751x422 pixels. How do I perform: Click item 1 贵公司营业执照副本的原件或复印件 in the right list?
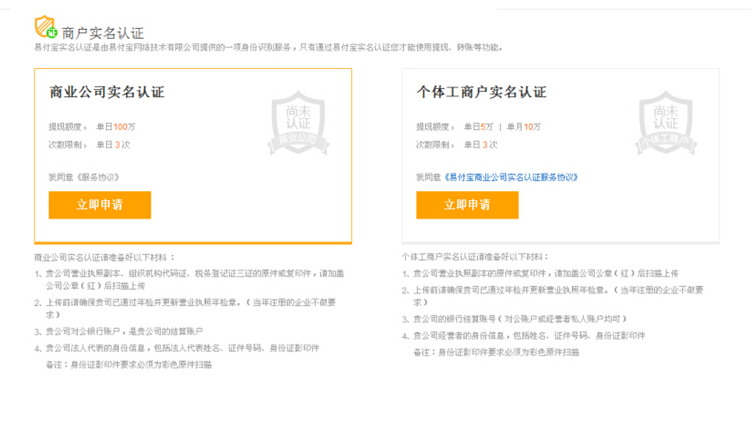540,274
